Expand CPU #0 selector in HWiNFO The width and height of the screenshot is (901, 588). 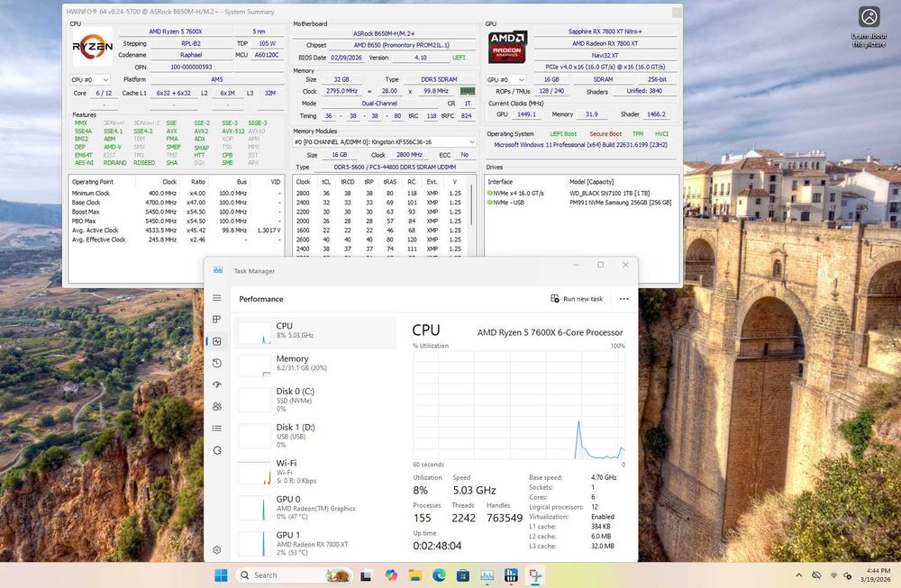pos(89,80)
